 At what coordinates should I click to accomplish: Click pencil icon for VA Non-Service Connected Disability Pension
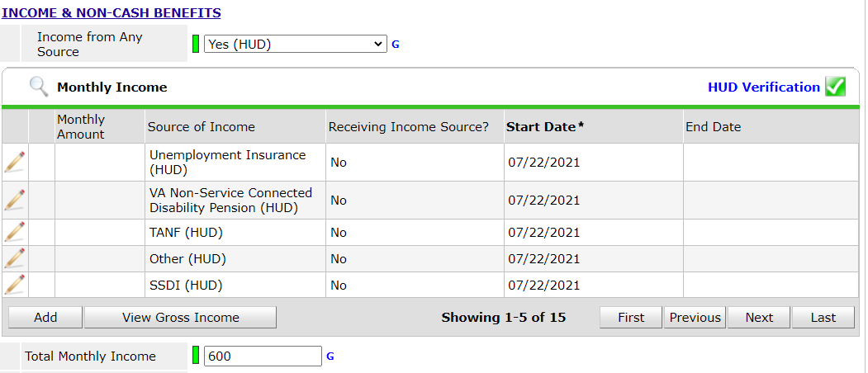coord(15,200)
